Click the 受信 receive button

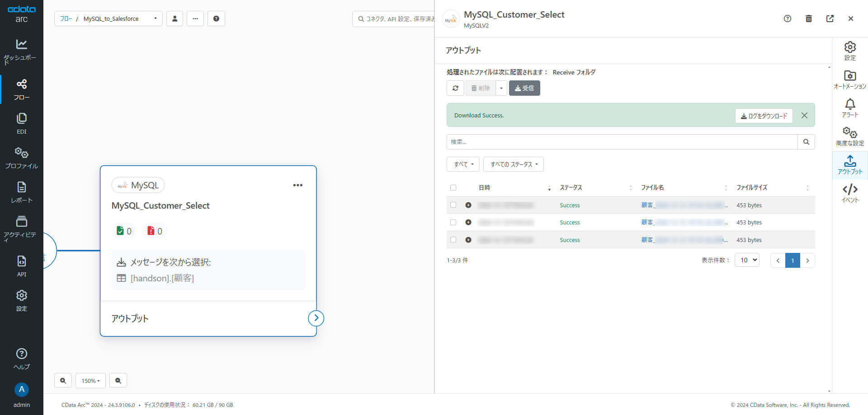tap(524, 88)
